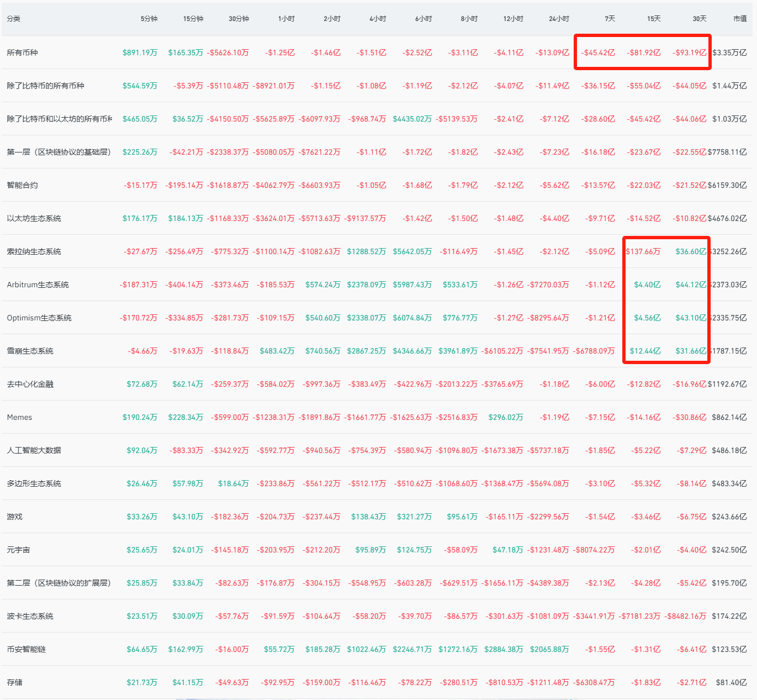Click the 15天 column header
The image size is (757, 700).
[x=654, y=19]
